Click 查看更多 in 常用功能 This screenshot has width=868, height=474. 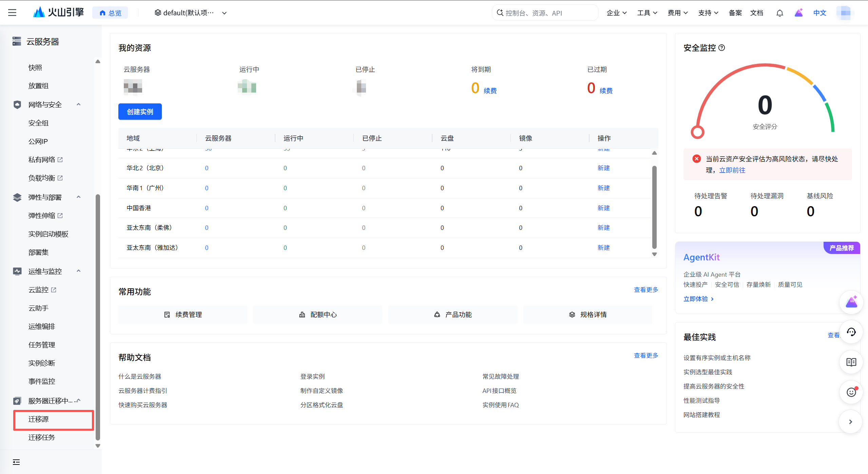(x=646, y=290)
